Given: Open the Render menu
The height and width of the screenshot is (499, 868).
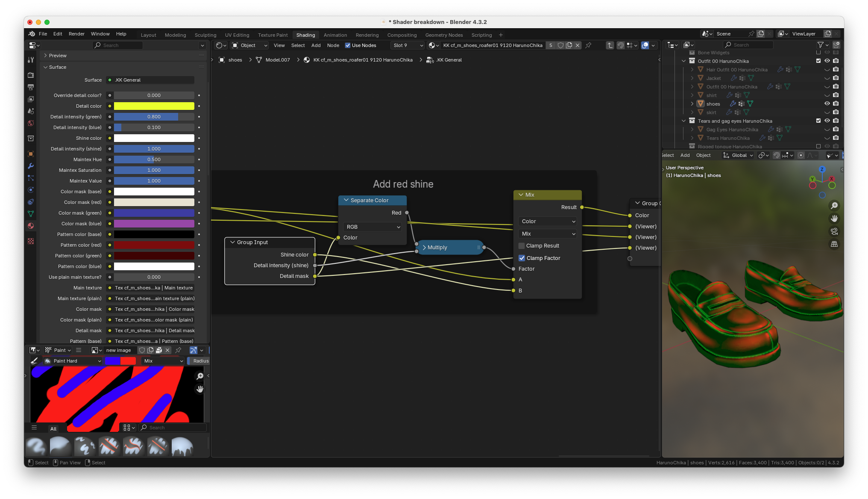Looking at the screenshot, I should coord(76,34).
